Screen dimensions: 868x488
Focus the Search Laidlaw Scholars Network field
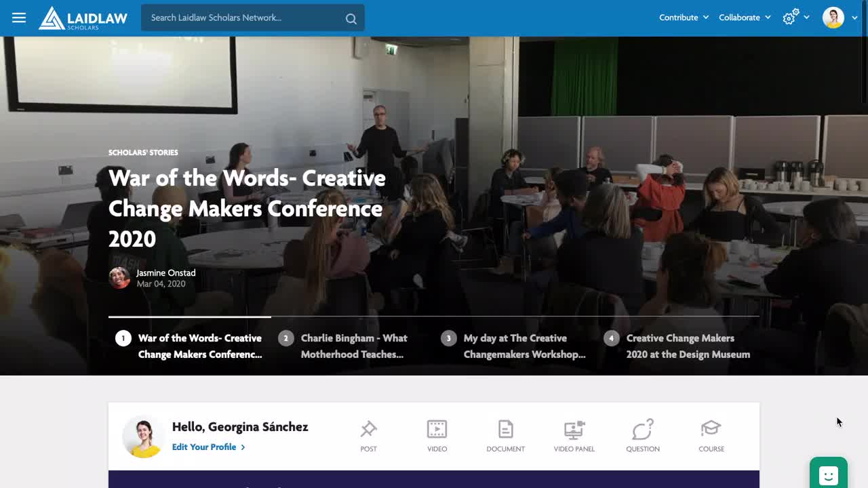(x=244, y=18)
